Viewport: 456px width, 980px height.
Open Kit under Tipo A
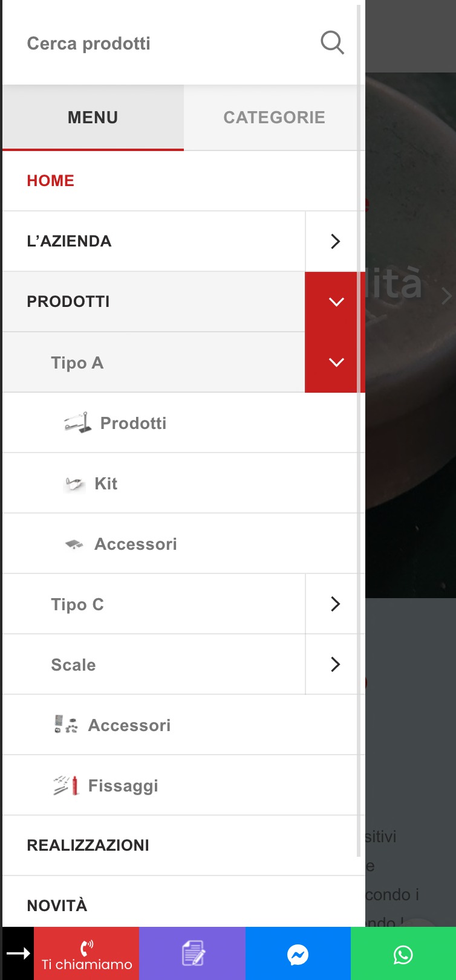click(x=106, y=483)
